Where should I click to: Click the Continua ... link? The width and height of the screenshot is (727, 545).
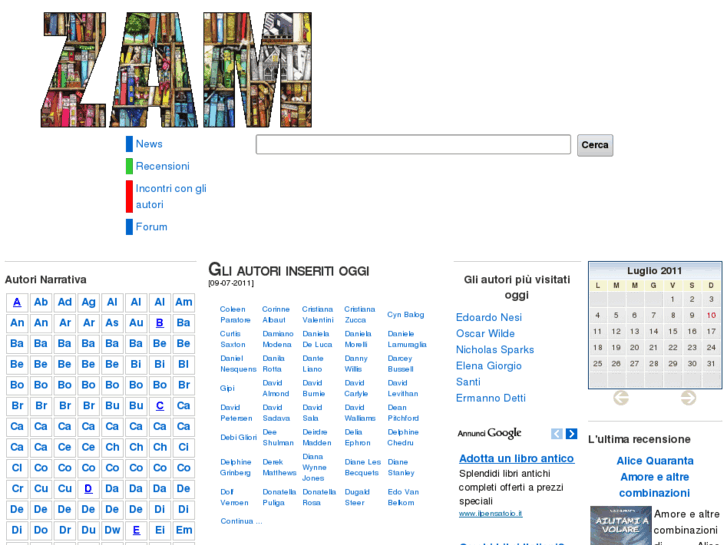241,521
